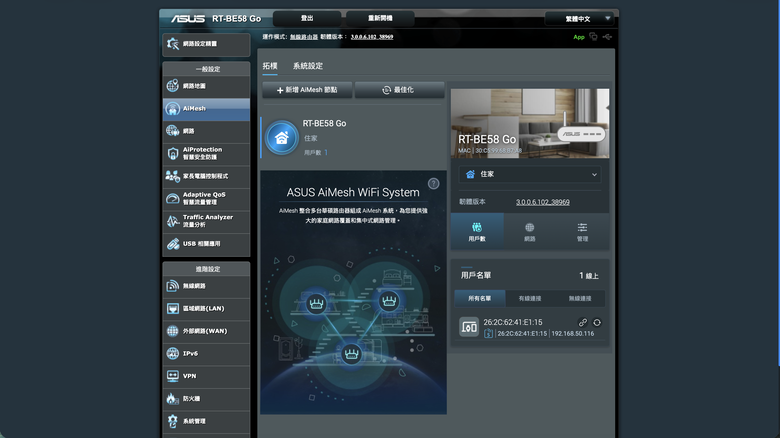The width and height of the screenshot is (780, 438).
Task: Expand the 住家 location dropdown
Action: coord(530,174)
